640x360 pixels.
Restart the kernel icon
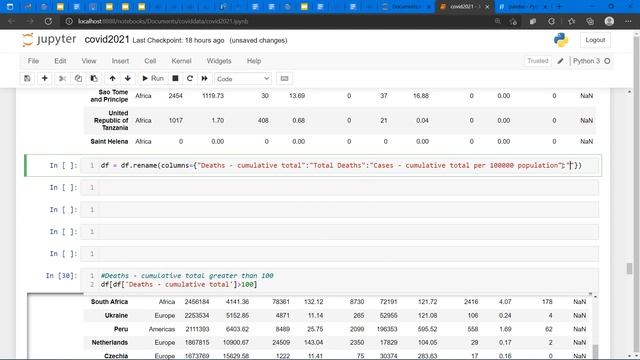(190, 78)
